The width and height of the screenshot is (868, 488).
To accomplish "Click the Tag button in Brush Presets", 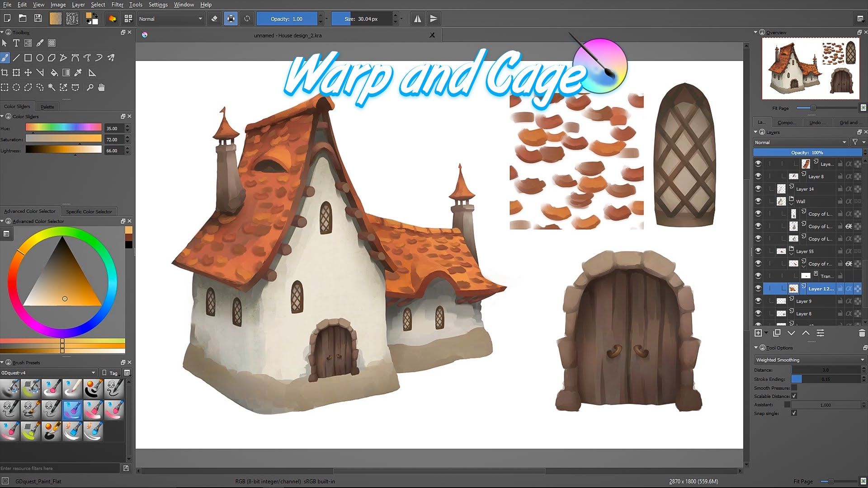I will click(110, 373).
